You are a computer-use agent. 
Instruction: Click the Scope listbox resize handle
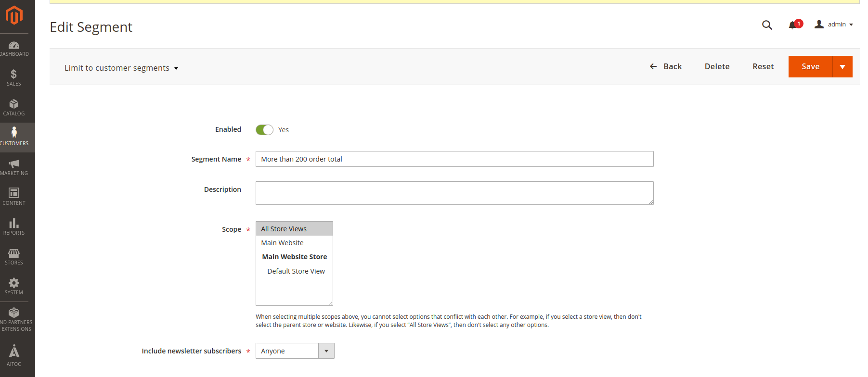(x=330, y=303)
